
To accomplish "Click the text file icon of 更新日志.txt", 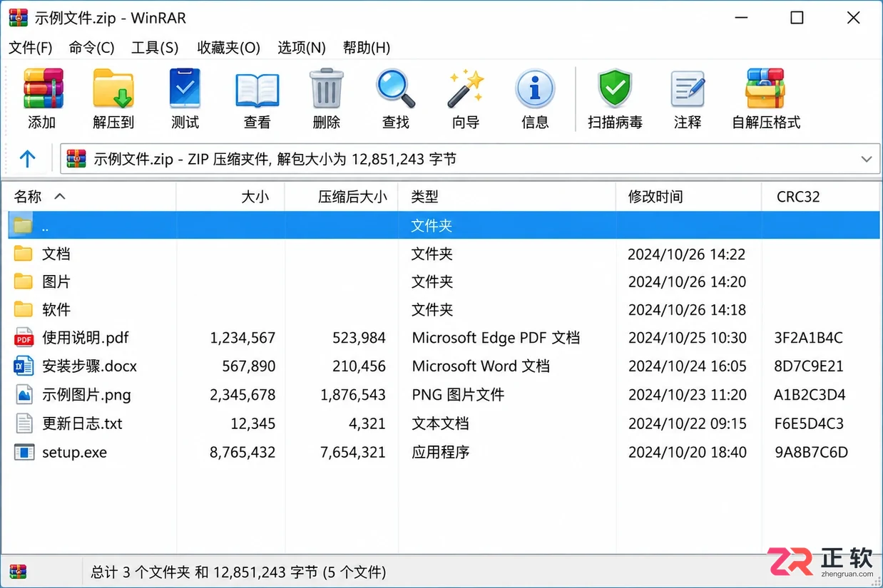I will point(24,423).
